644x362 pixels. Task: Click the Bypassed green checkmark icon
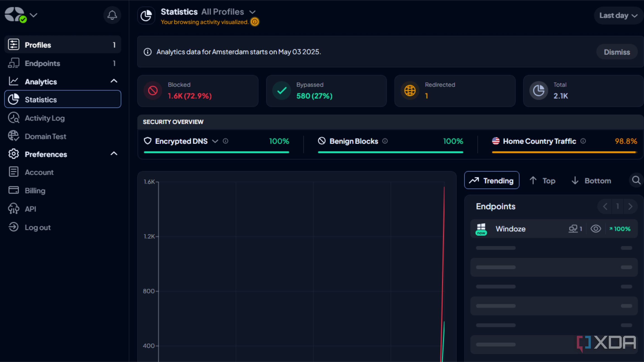tap(281, 90)
